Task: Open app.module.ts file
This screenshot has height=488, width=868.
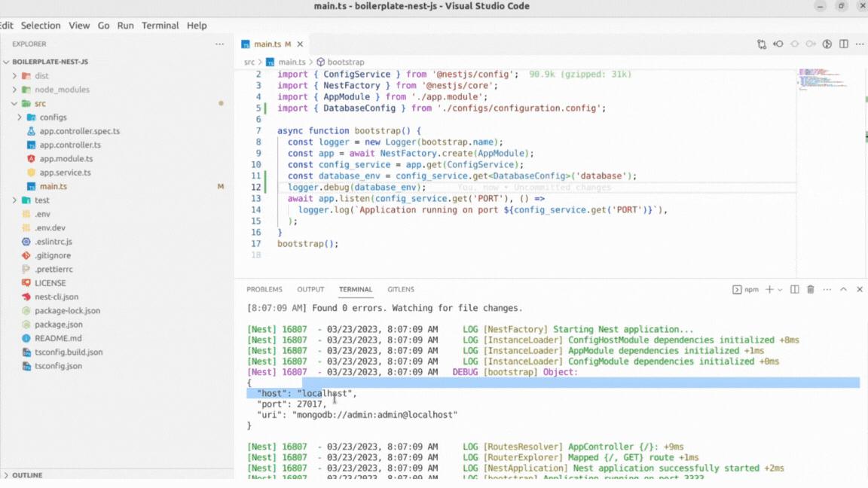Action: click(x=66, y=159)
